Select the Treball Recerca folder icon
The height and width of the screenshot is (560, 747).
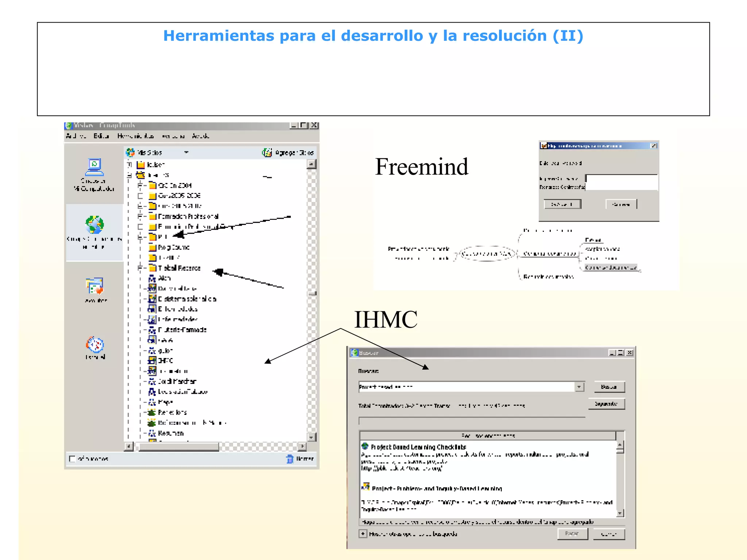click(x=152, y=268)
